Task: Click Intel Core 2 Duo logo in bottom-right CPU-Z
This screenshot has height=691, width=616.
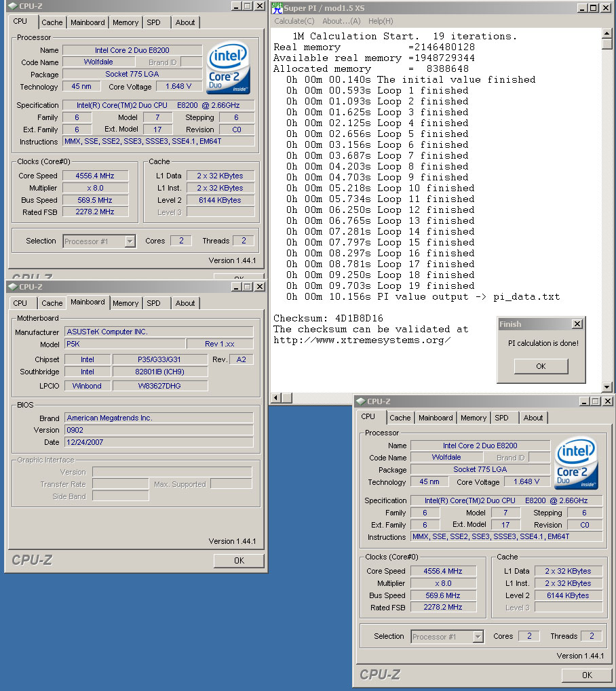Action: [x=576, y=462]
